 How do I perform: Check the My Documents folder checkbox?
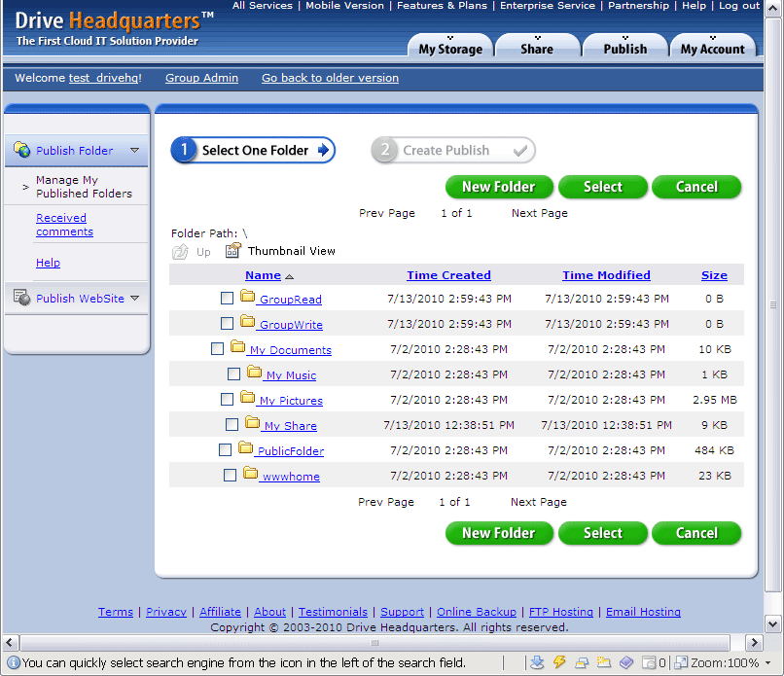click(218, 348)
